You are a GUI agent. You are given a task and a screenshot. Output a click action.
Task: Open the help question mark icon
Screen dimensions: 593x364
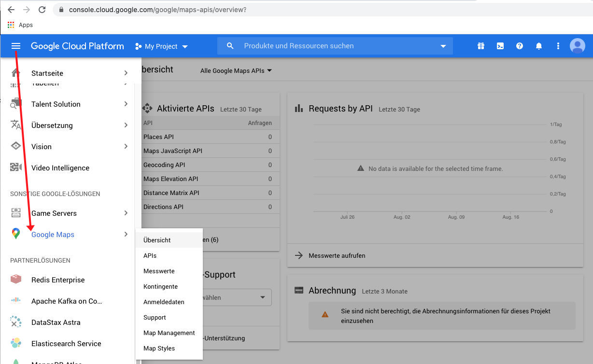pyautogui.click(x=520, y=46)
